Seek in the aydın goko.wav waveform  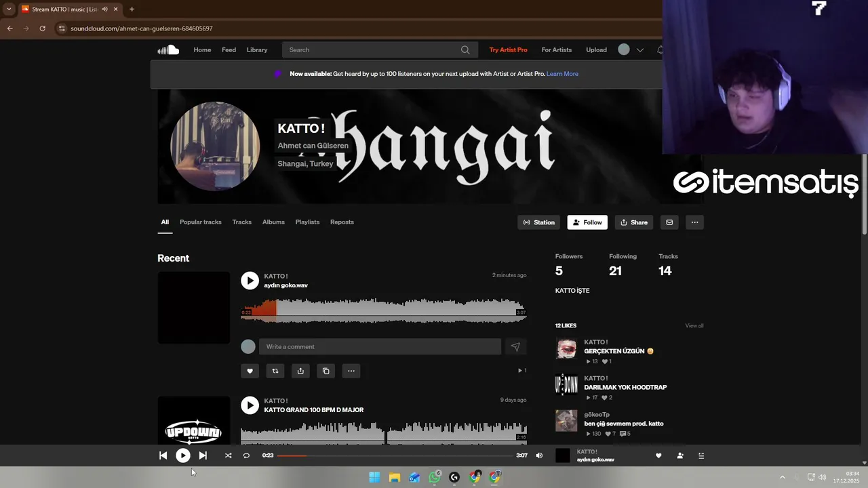coord(384,310)
